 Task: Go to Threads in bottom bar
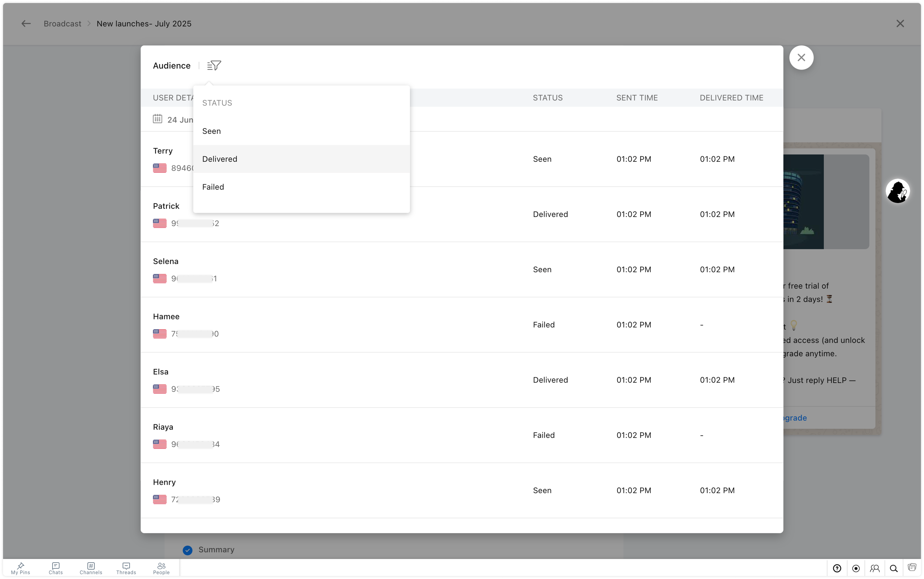point(126,568)
